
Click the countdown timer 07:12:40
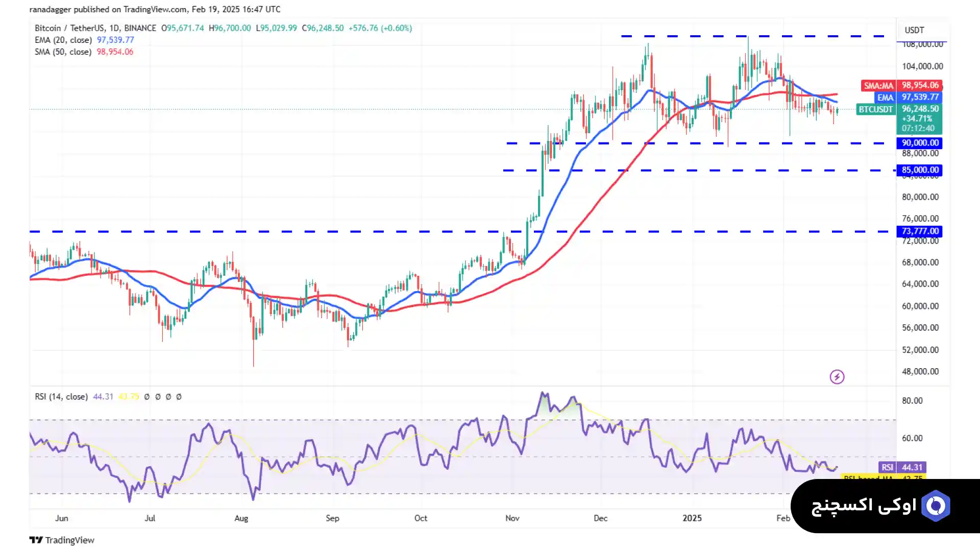(x=918, y=128)
